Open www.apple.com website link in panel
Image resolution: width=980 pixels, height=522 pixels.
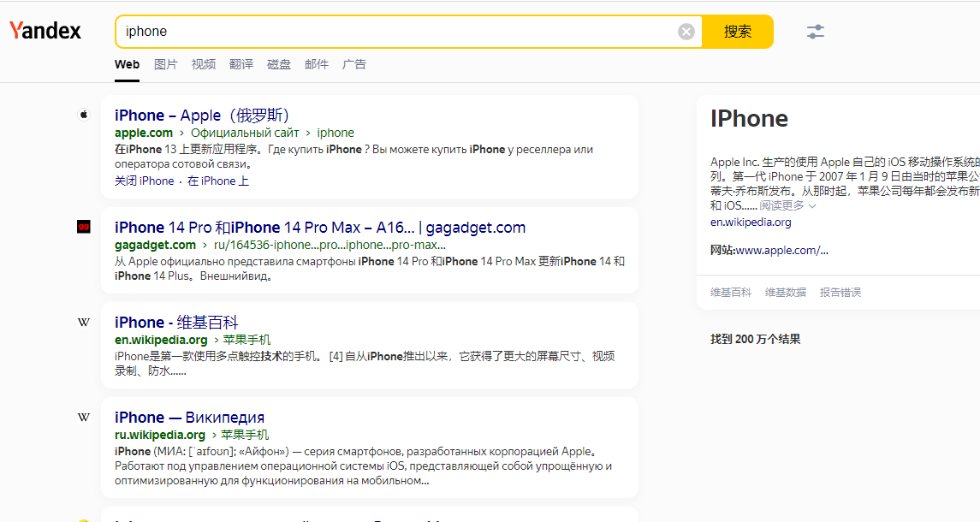(782, 251)
